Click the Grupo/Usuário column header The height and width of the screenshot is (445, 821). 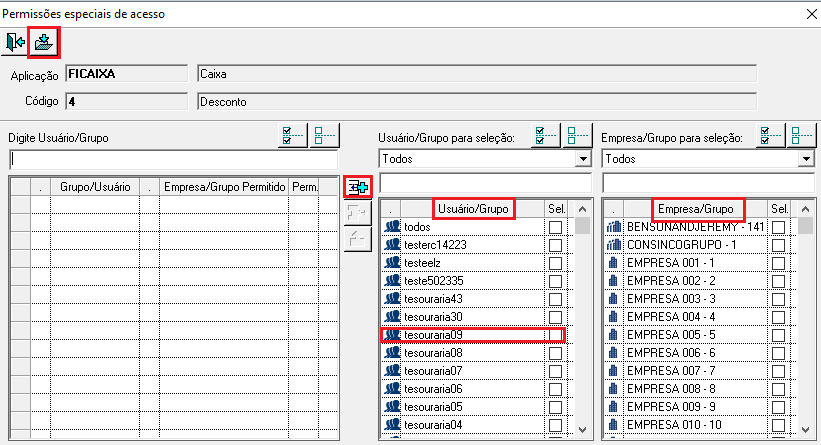click(95, 187)
